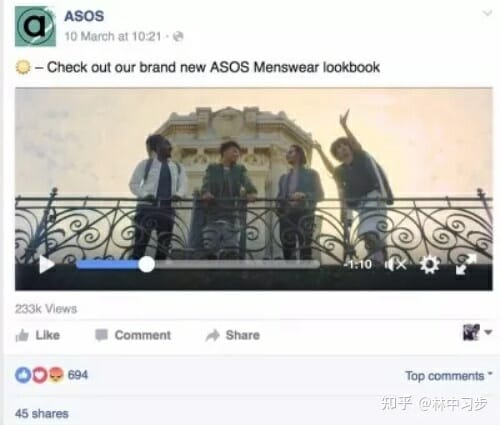
Task: Show the 694 reactions list
Action: [x=78, y=375]
